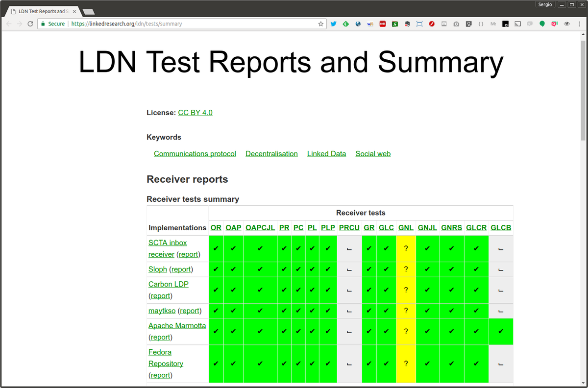
Task: Open the Social web keyword link
Action: tap(373, 154)
